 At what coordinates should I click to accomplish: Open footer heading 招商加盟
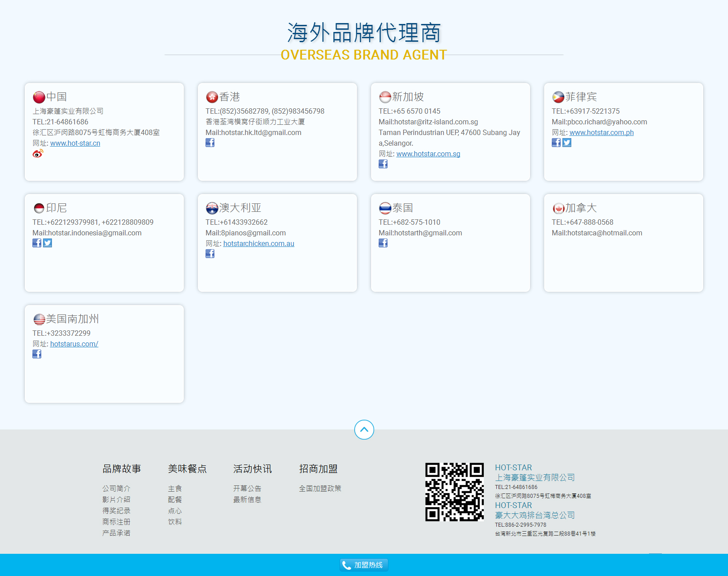(x=318, y=469)
